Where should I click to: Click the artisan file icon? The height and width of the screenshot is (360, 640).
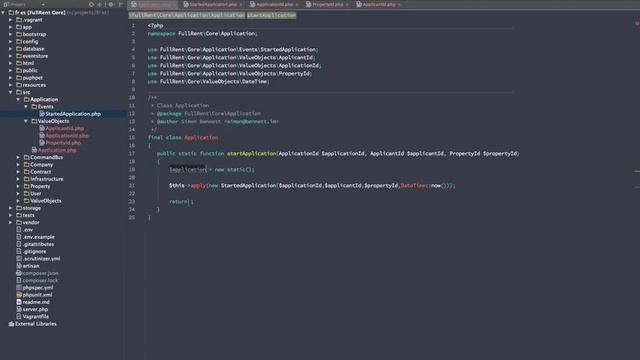coord(19,266)
